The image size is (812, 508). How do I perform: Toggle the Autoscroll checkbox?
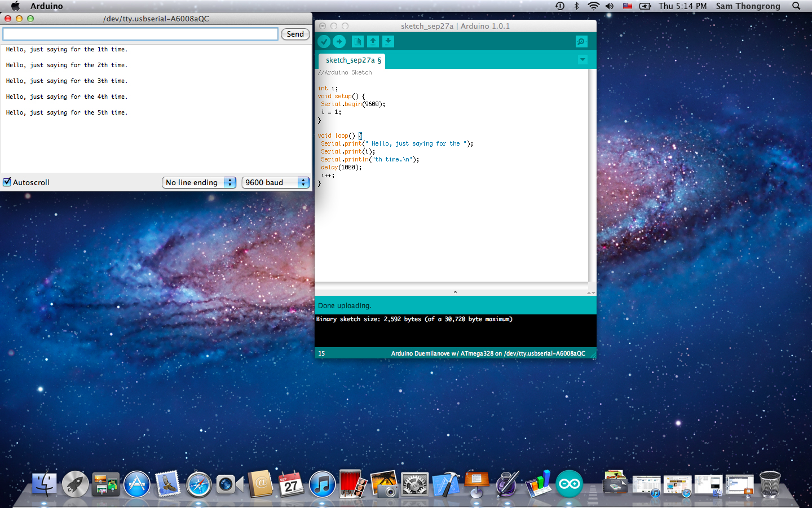[7, 182]
